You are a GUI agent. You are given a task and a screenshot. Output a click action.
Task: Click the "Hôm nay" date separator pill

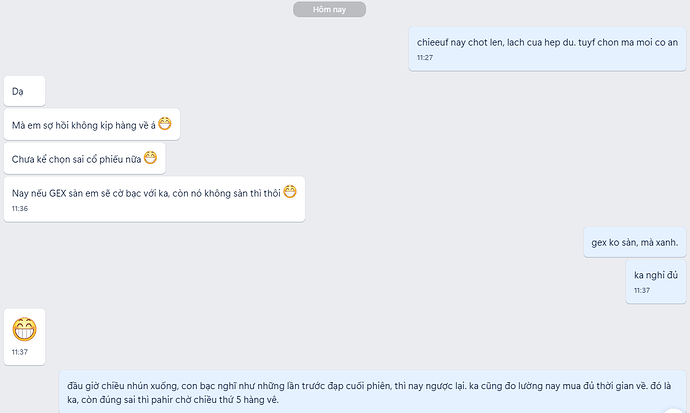coord(329,10)
